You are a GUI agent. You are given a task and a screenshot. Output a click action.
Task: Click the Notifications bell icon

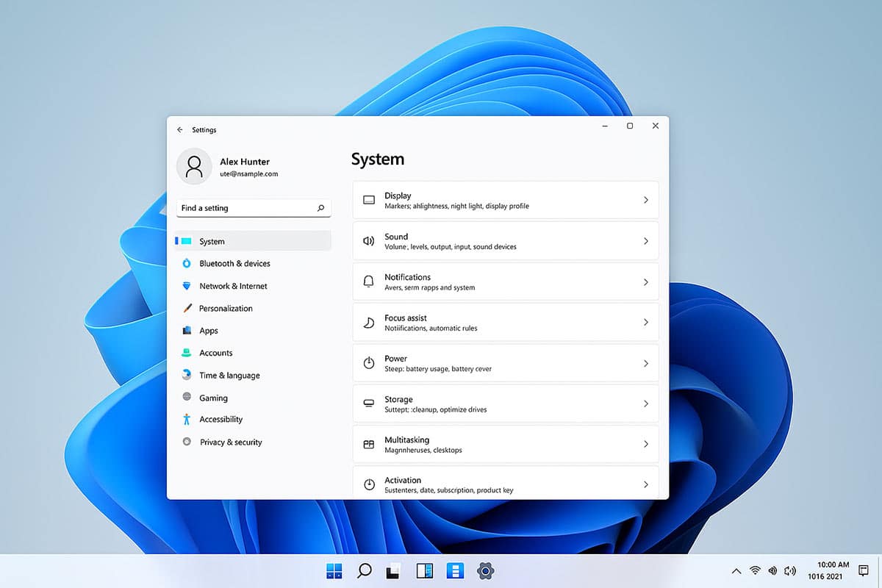[369, 282]
